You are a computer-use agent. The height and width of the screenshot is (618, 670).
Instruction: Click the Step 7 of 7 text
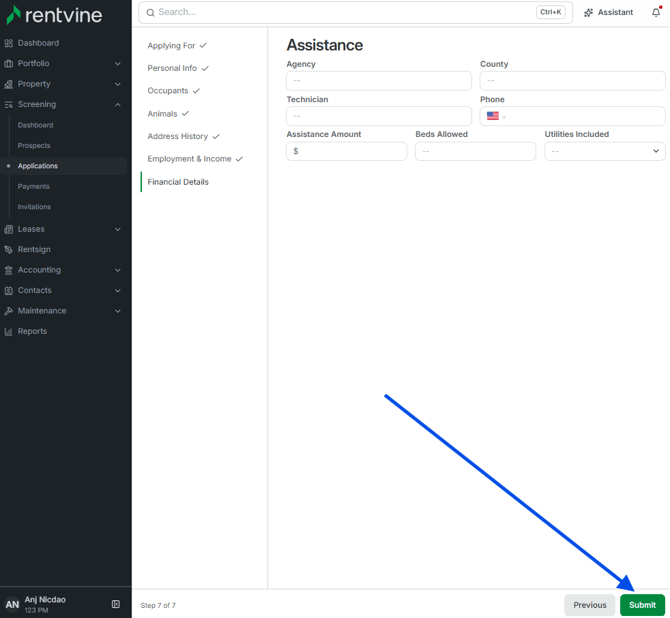tap(158, 605)
